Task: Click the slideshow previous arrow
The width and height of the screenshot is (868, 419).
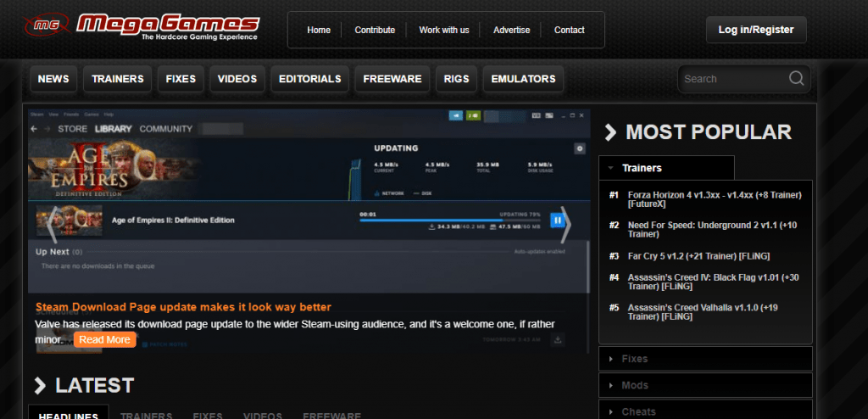Action: coord(51,224)
